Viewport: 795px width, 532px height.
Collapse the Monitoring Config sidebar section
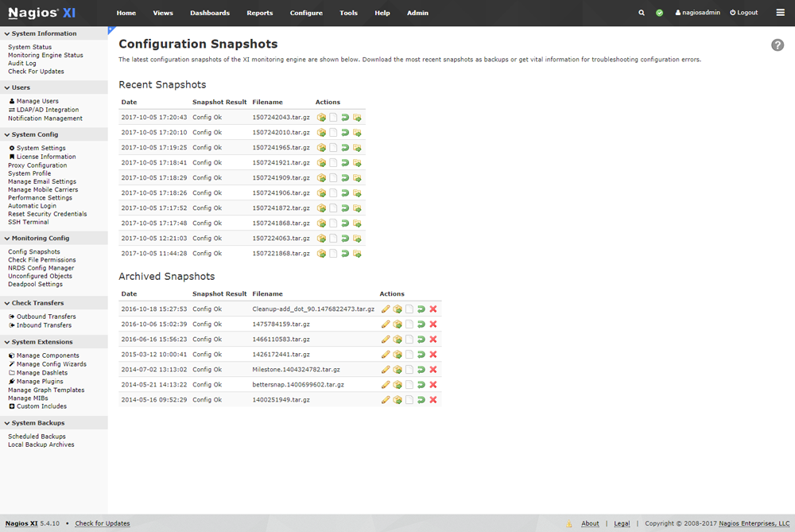[x=7, y=238]
